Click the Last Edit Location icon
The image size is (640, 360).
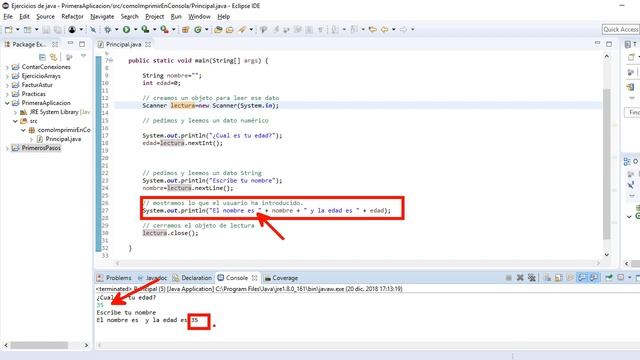pyautogui.click(x=372, y=29)
